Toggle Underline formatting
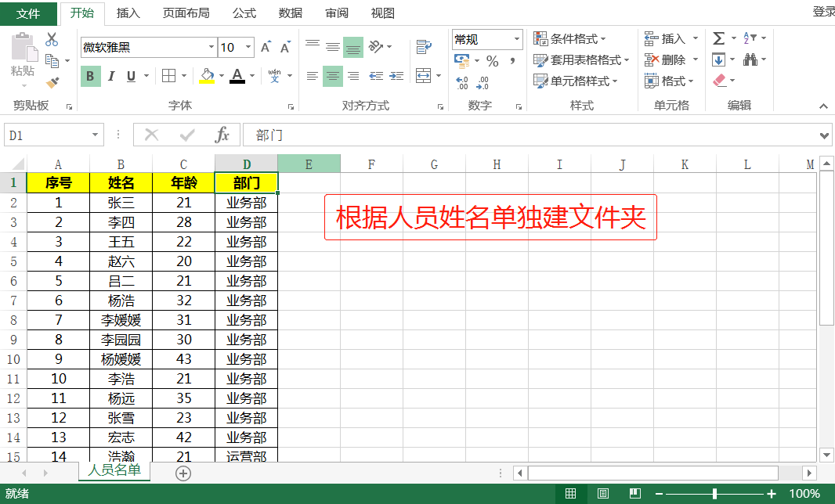Screen dimensions: 835x504 pyautogui.click(x=131, y=76)
